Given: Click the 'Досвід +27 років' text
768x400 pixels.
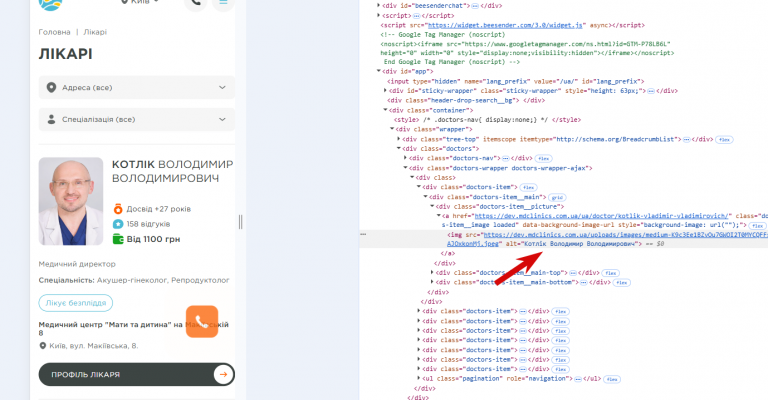Looking at the screenshot, I should 159,209.
